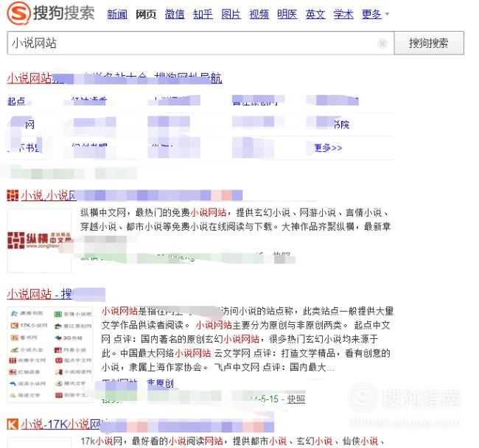This screenshot has width=479, height=448.
Task: Open the 小说网站 - 搜 result title
Action: 56,294
